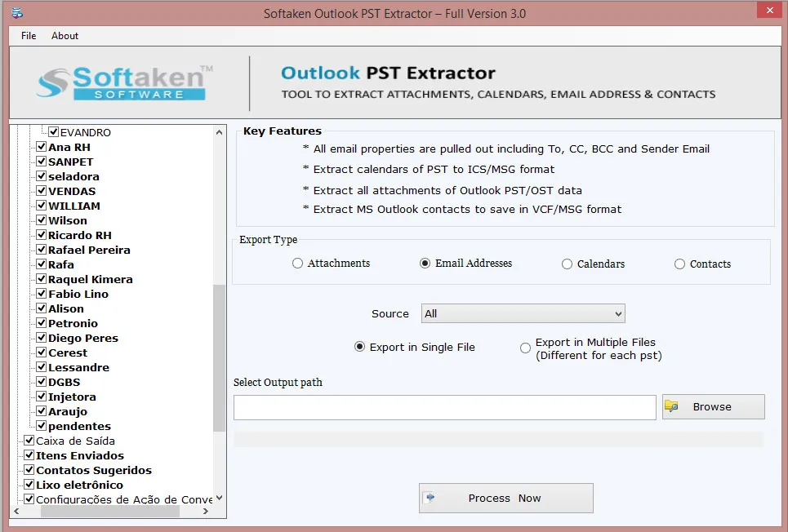Toggle the SANPET folder checkbox
This screenshot has width=788, height=532.
42,162
